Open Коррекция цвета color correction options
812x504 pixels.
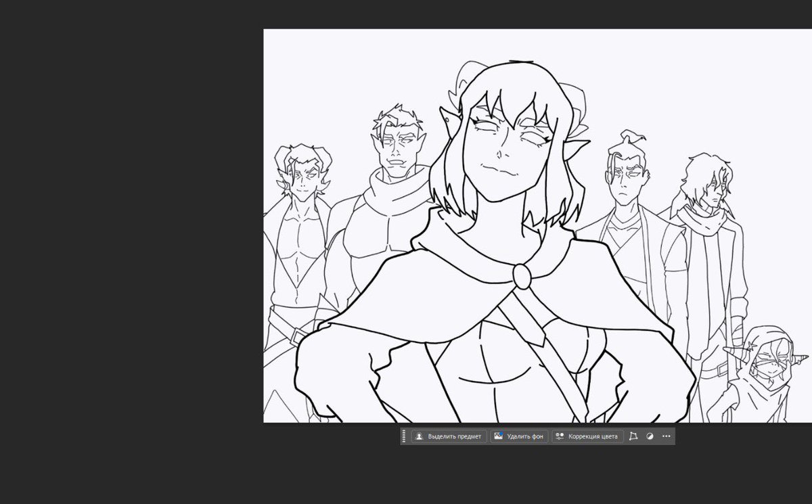click(x=587, y=436)
